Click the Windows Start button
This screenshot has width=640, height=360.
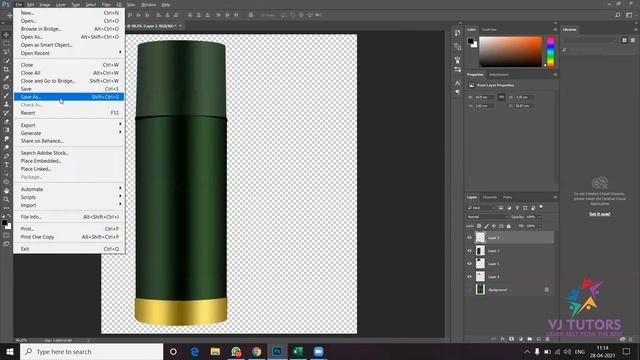point(10,351)
